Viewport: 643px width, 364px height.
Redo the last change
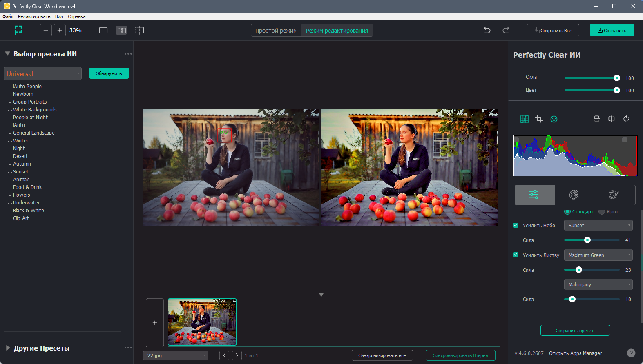[x=506, y=30]
